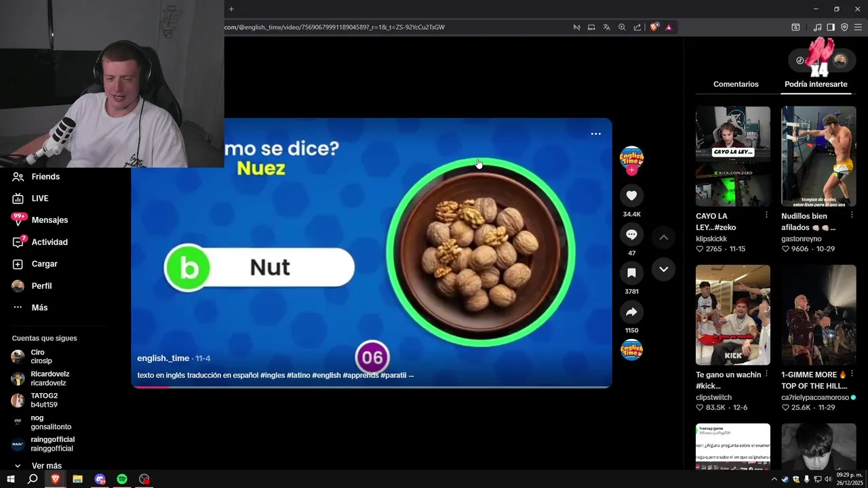This screenshot has width=868, height=488.
Task: Follow english._time via avatar plus icon
Action: [631, 170]
